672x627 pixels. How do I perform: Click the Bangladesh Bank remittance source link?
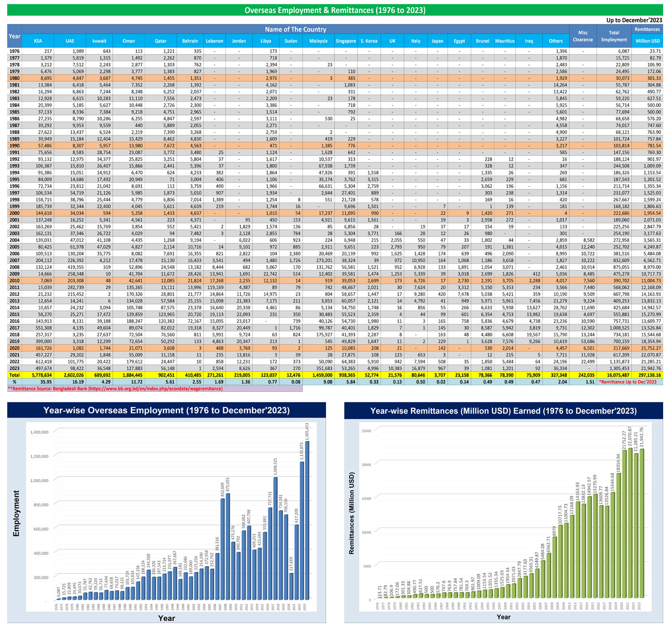coord(115,388)
